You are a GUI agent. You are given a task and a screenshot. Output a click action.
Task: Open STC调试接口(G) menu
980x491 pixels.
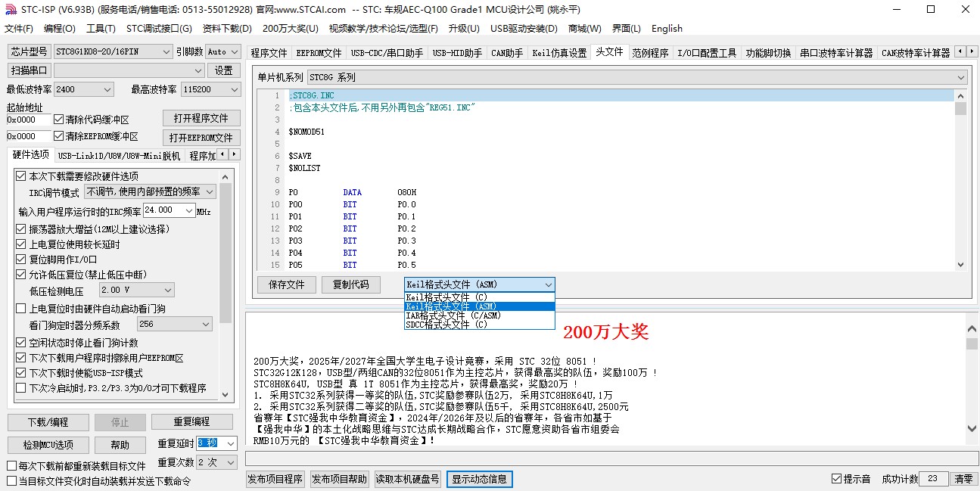pos(159,29)
